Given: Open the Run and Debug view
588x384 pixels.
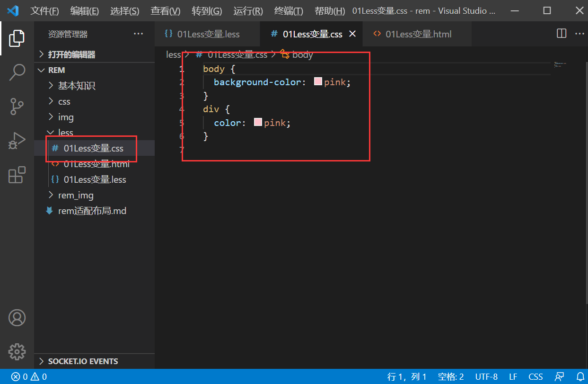Looking at the screenshot, I should [x=17, y=141].
